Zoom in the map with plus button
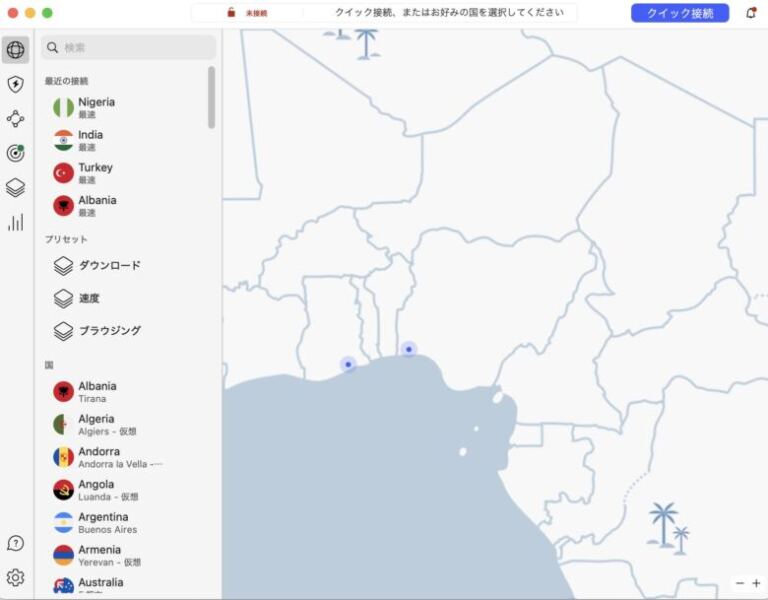The width and height of the screenshot is (768, 600). [x=756, y=583]
